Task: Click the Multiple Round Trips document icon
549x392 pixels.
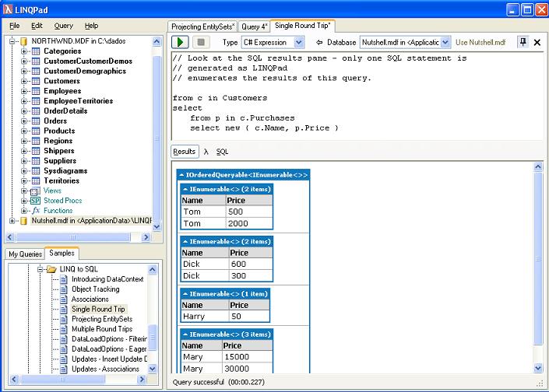Action: pos(63,329)
